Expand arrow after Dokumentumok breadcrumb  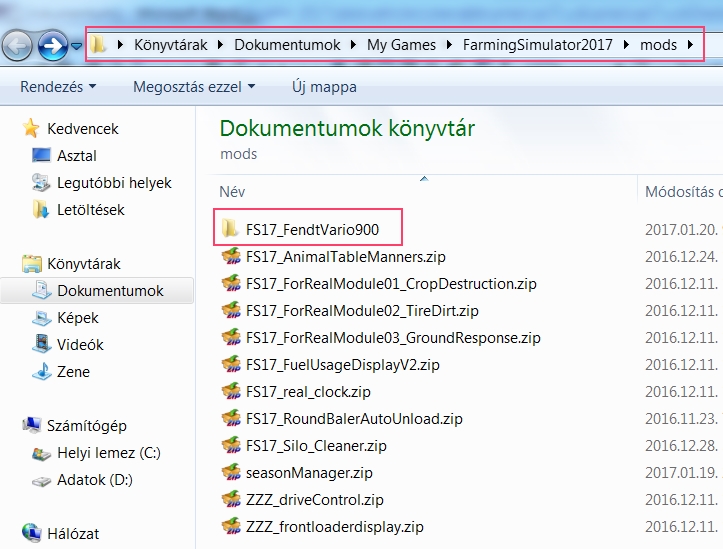pyautogui.click(x=353, y=45)
